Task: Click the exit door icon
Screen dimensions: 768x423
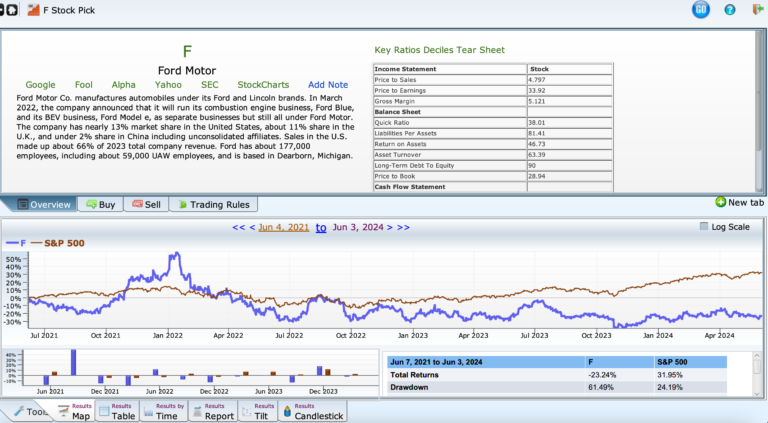Action: click(x=758, y=9)
